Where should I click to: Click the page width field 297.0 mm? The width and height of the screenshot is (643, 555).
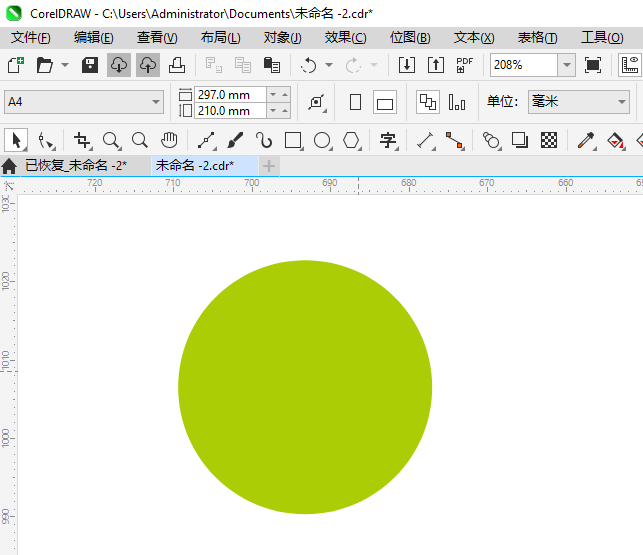(230, 95)
